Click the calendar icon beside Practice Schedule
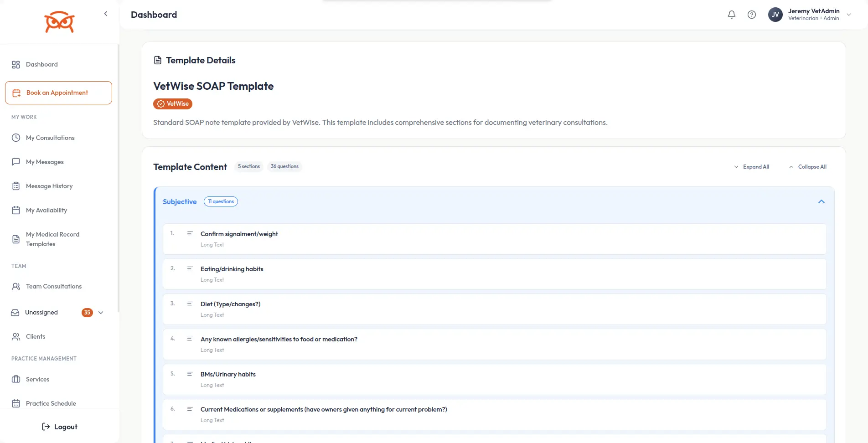 (x=16, y=403)
